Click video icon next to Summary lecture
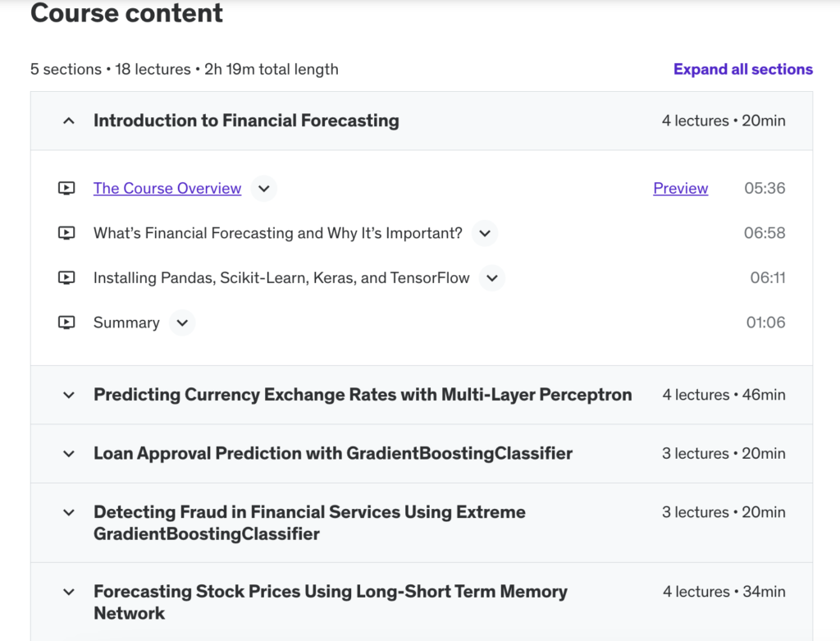Screen dimensions: 840x641 pos(66,323)
